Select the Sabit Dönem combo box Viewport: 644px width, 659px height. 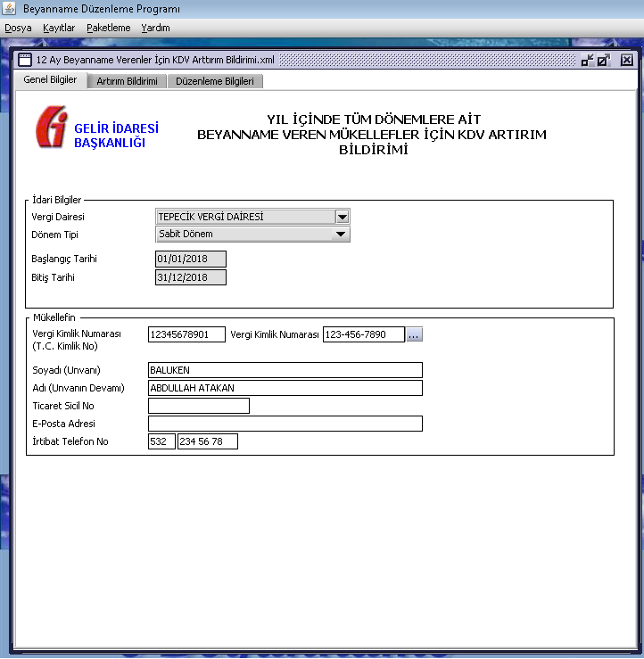(252, 235)
